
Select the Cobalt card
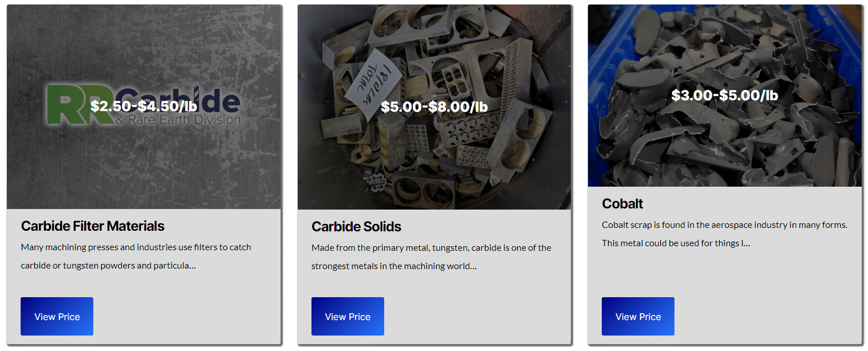point(724,176)
